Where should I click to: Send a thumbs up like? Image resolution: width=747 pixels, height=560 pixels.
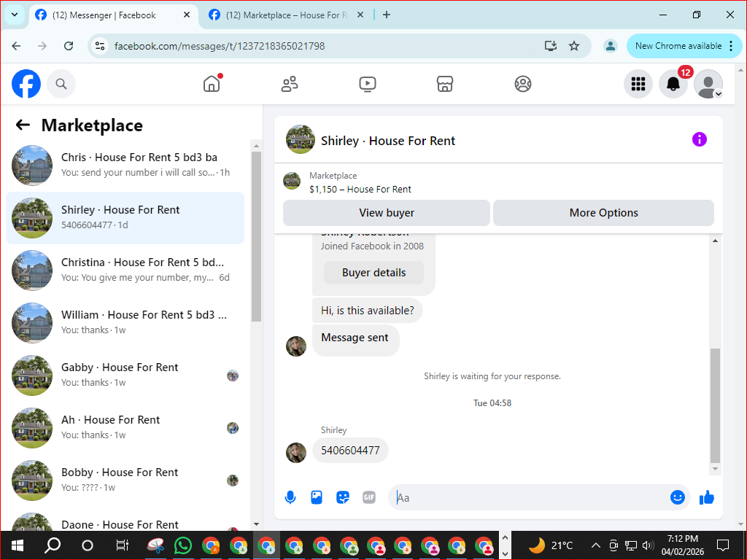point(706,497)
